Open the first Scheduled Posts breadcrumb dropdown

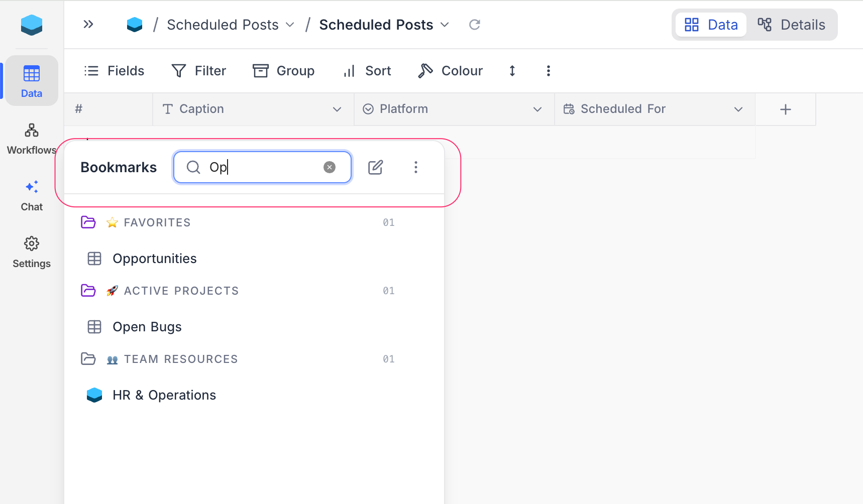[x=290, y=25]
